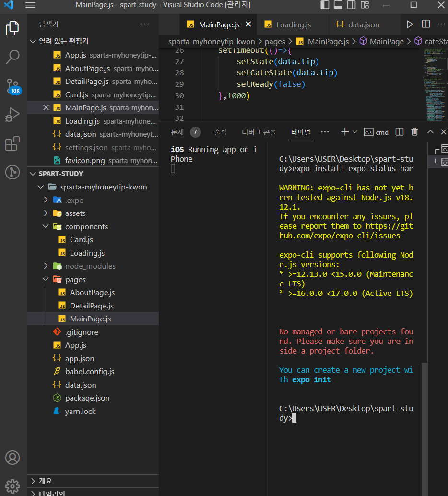The width and height of the screenshot is (448, 496).
Task: Run the current file with play icon
Action: [x=410, y=24]
